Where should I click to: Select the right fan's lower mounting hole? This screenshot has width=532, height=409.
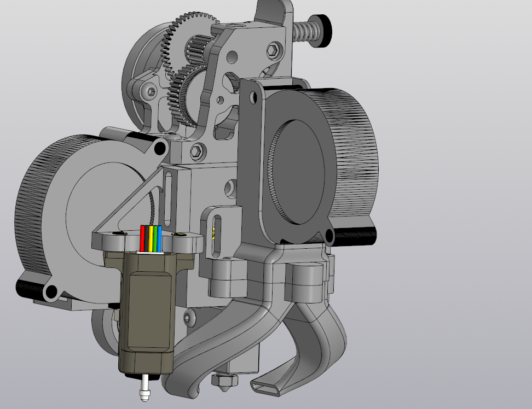(329, 236)
